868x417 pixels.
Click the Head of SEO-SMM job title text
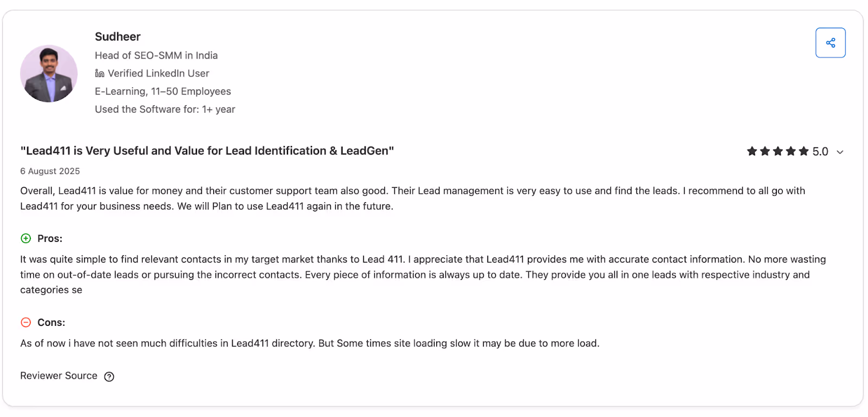pos(156,55)
